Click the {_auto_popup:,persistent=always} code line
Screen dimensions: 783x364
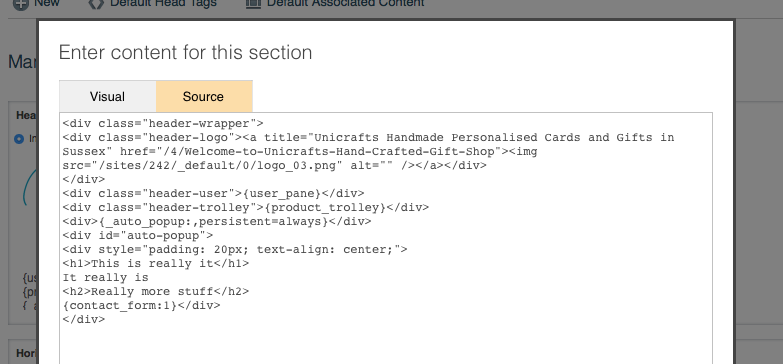click(x=217, y=221)
